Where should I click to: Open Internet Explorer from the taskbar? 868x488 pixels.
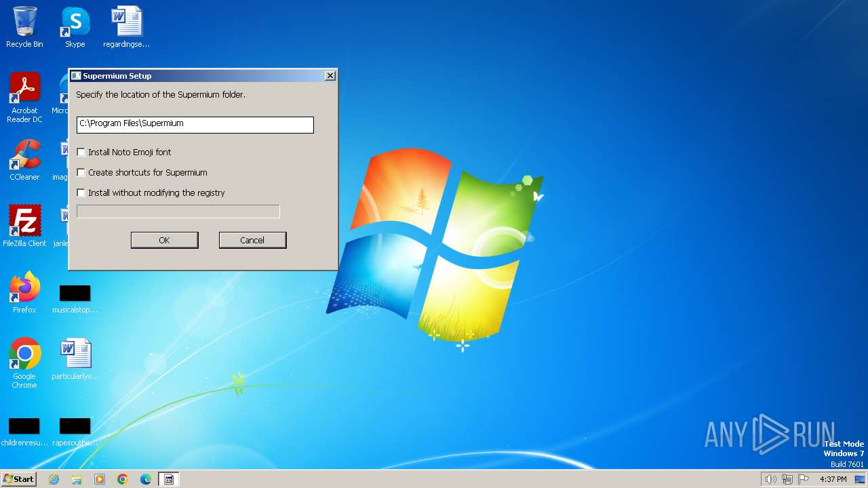pyautogui.click(x=54, y=479)
